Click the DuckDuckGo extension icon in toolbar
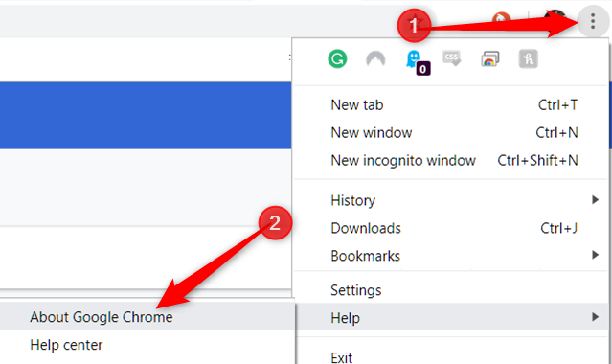 point(502,19)
